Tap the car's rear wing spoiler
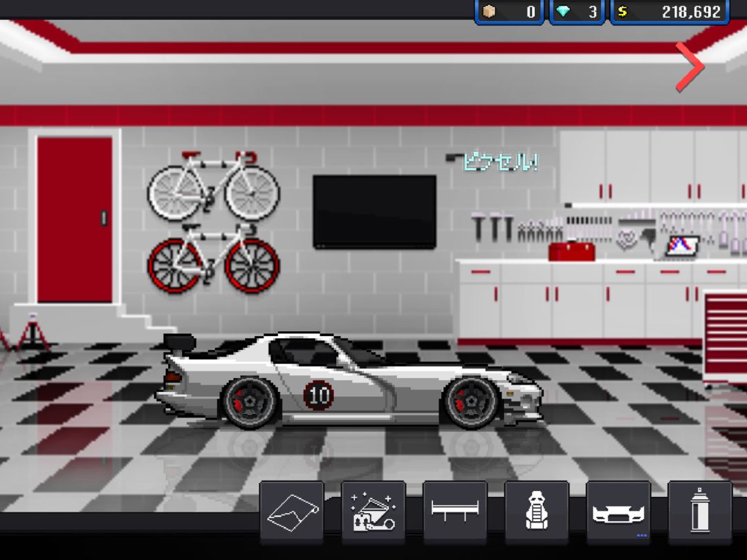This screenshot has width=747, height=560. 179,344
